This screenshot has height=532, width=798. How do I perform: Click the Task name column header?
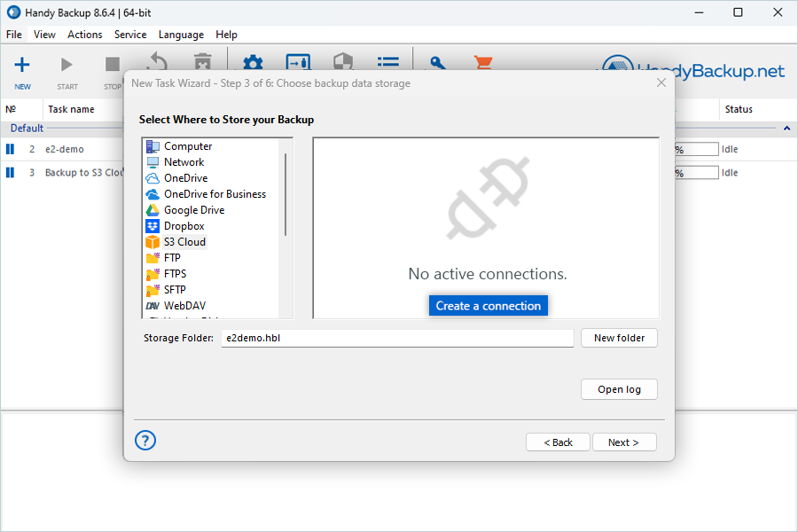[x=71, y=109]
